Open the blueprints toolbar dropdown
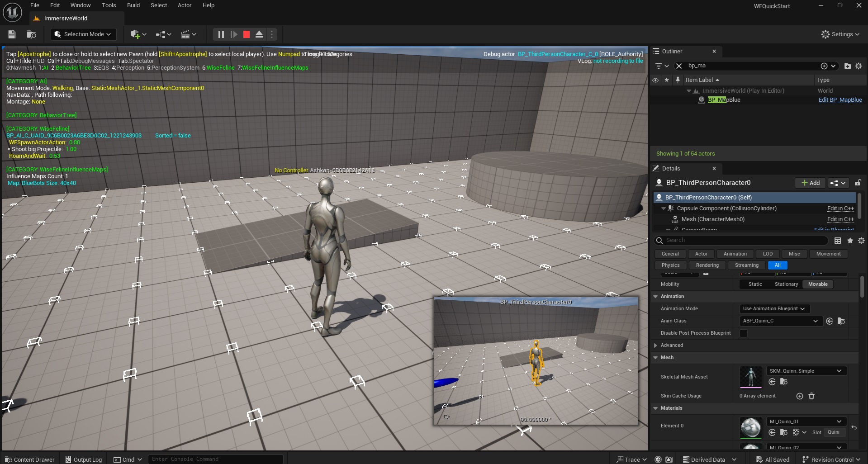The height and width of the screenshot is (464, 868). [163, 34]
